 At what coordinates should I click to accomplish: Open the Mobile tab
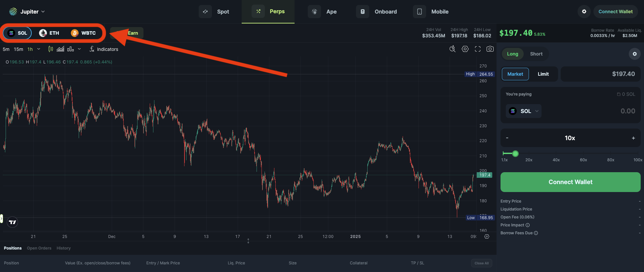pos(431,12)
